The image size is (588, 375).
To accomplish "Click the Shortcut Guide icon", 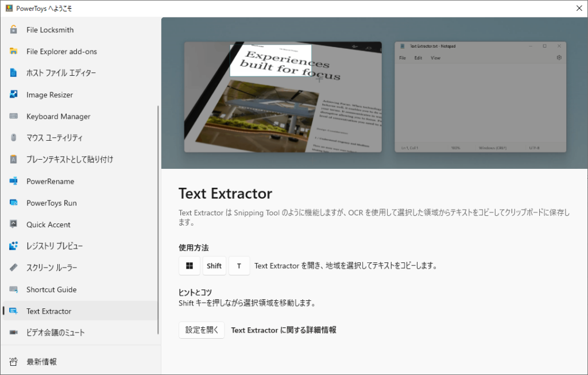I will coord(14,289).
